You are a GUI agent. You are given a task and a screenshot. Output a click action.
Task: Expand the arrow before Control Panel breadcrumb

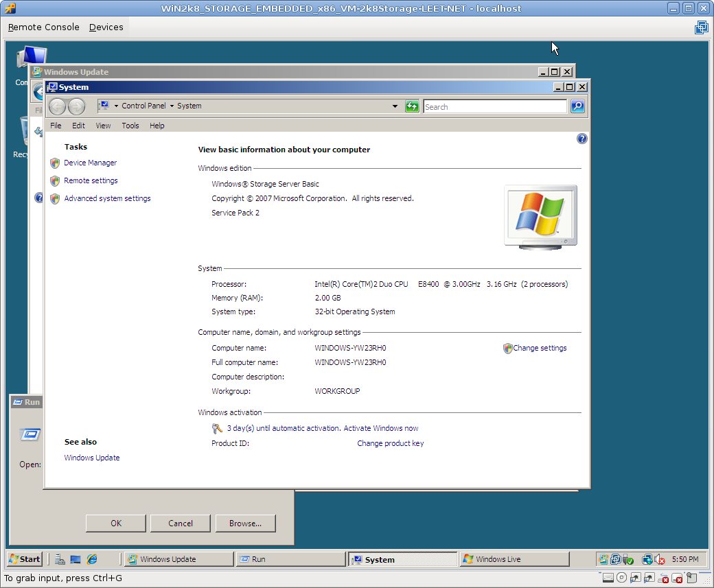point(116,106)
